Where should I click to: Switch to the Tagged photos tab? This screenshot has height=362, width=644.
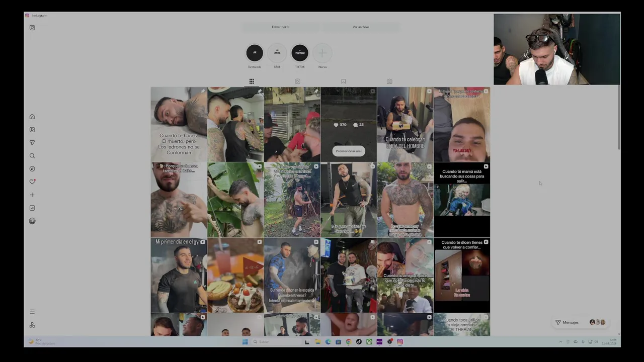coord(389,81)
